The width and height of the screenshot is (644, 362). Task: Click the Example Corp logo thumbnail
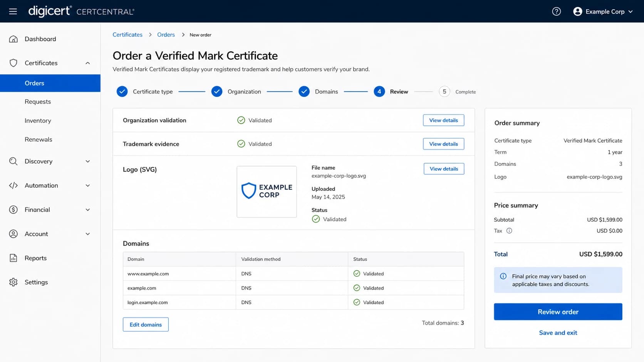(x=267, y=192)
